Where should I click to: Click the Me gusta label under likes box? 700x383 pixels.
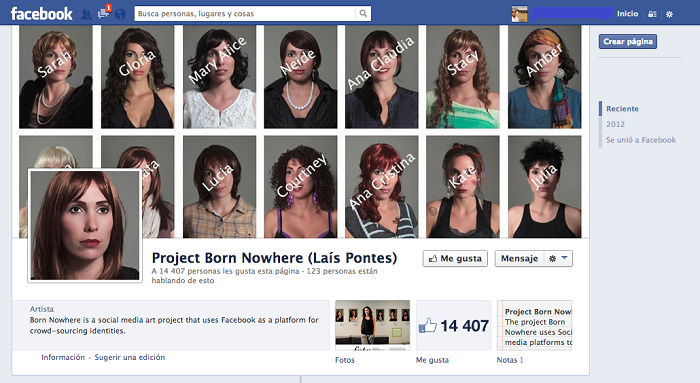[x=432, y=360]
